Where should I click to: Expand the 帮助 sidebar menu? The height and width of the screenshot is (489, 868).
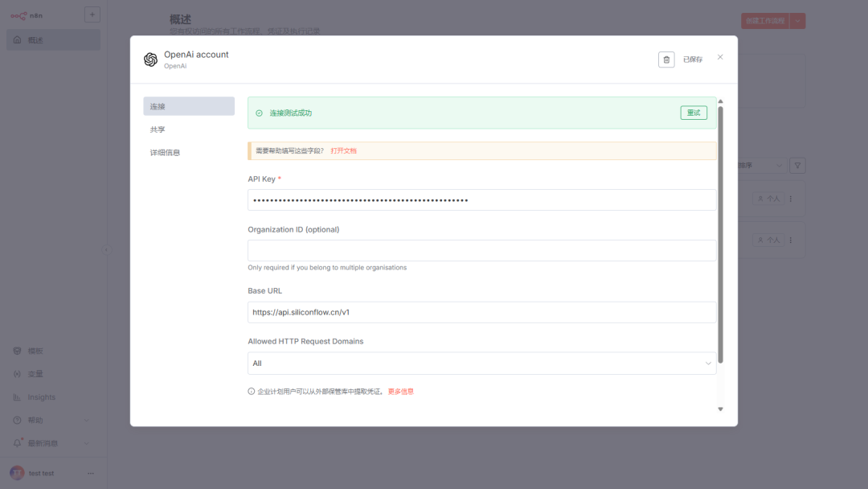(x=53, y=421)
